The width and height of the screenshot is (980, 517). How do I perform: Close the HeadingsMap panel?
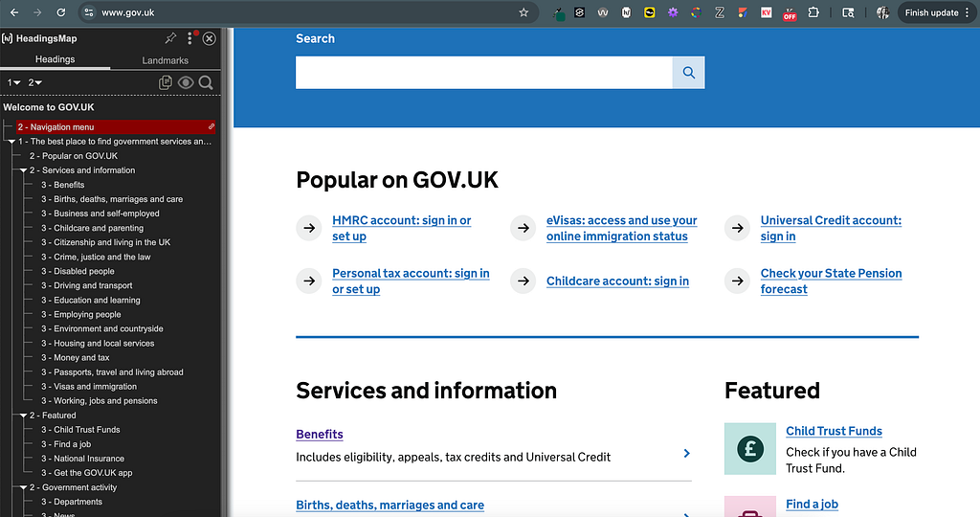click(210, 38)
